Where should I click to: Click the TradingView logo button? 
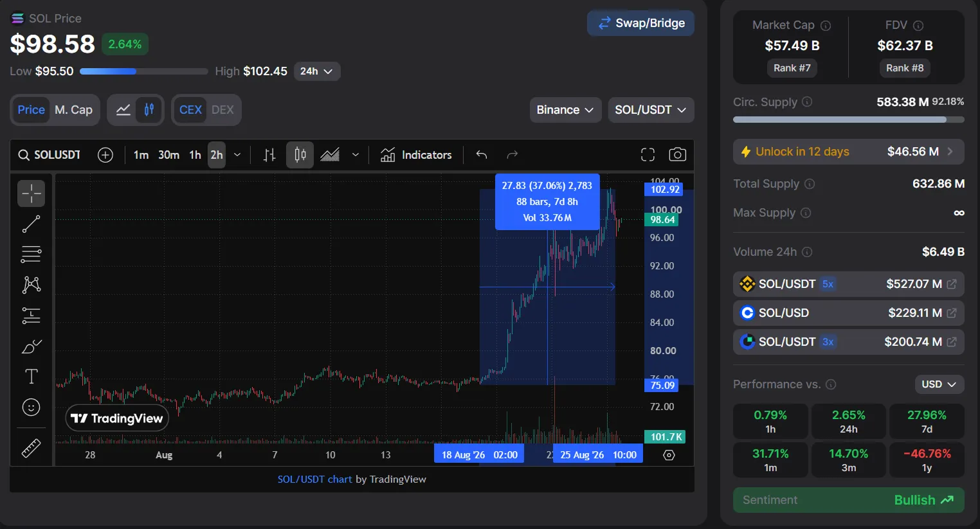coord(118,418)
